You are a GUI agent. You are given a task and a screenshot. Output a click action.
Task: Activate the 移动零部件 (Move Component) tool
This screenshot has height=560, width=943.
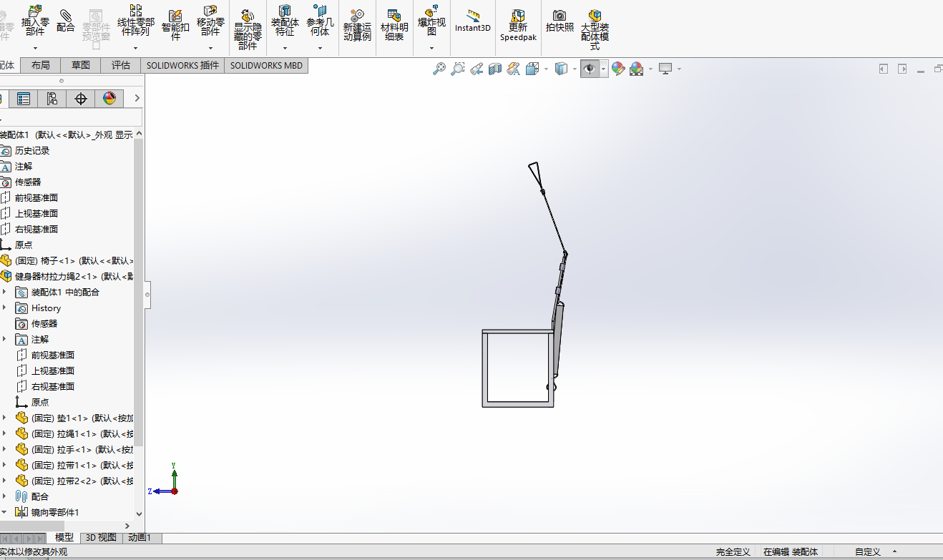tap(210, 20)
